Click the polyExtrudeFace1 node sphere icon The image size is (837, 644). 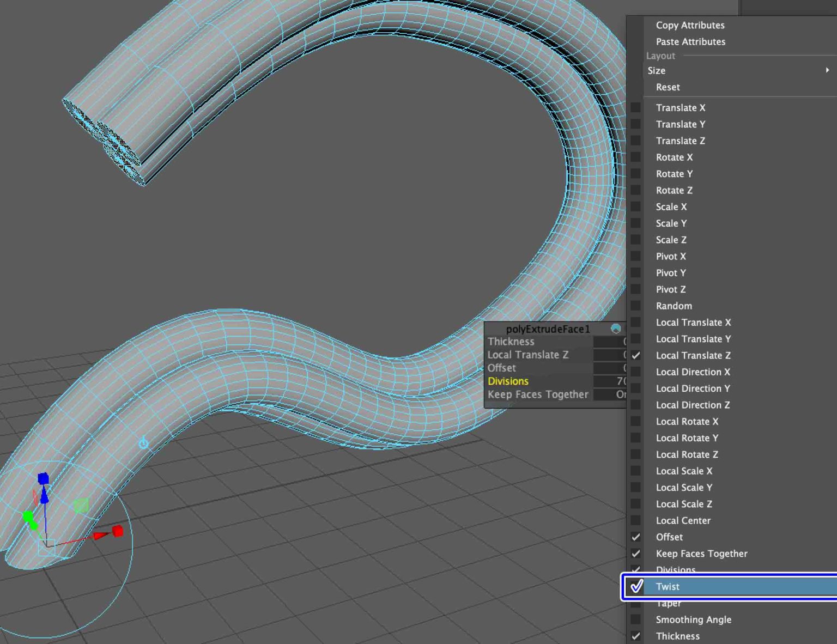pos(616,329)
